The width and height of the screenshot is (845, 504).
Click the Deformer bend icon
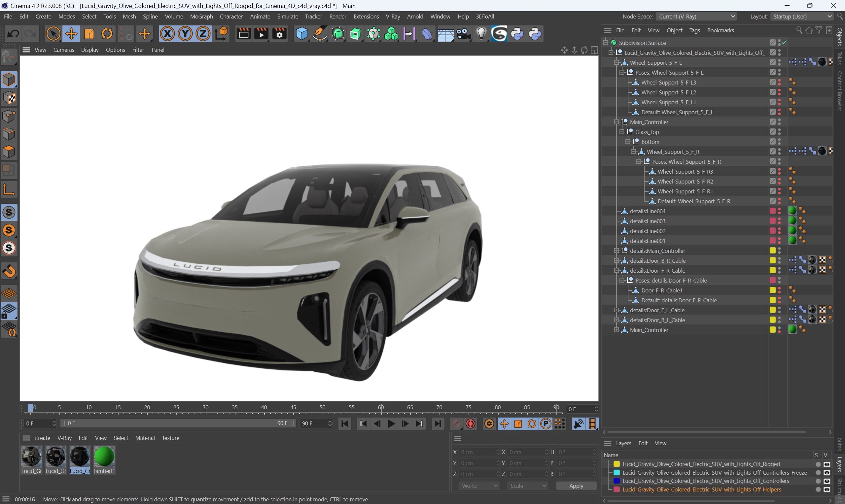pos(427,34)
